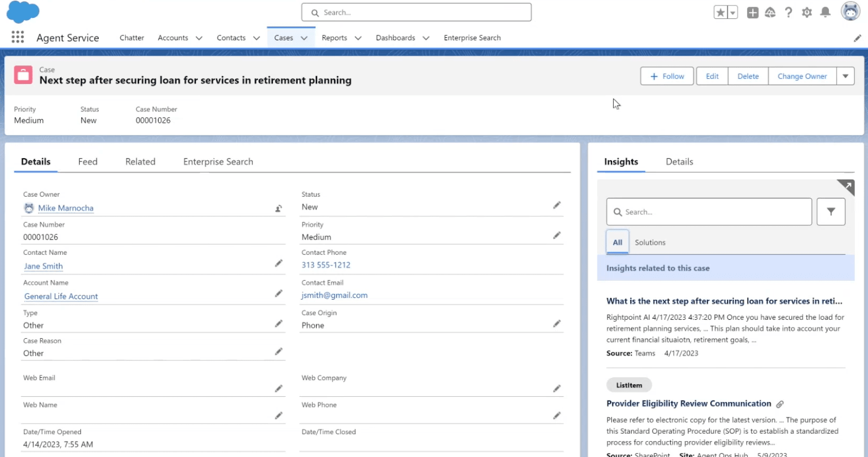The image size is (868, 457).
Task: Click the Help question mark icon
Action: [x=788, y=12]
